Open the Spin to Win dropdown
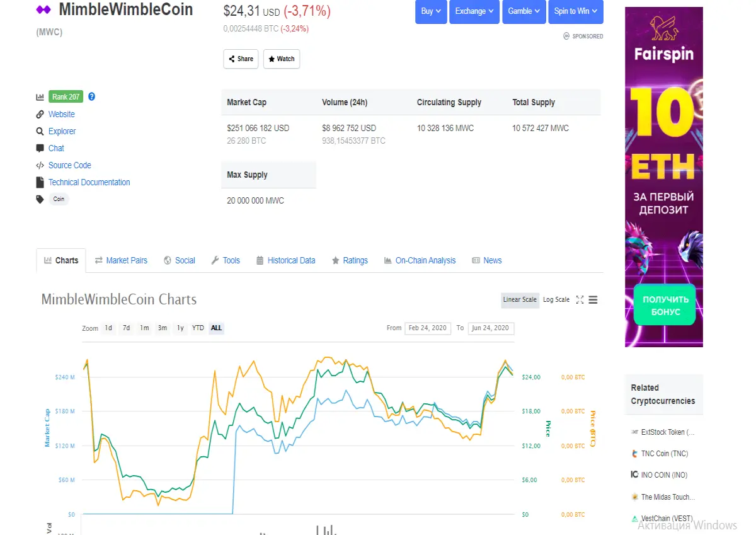The width and height of the screenshot is (756, 535). (576, 11)
